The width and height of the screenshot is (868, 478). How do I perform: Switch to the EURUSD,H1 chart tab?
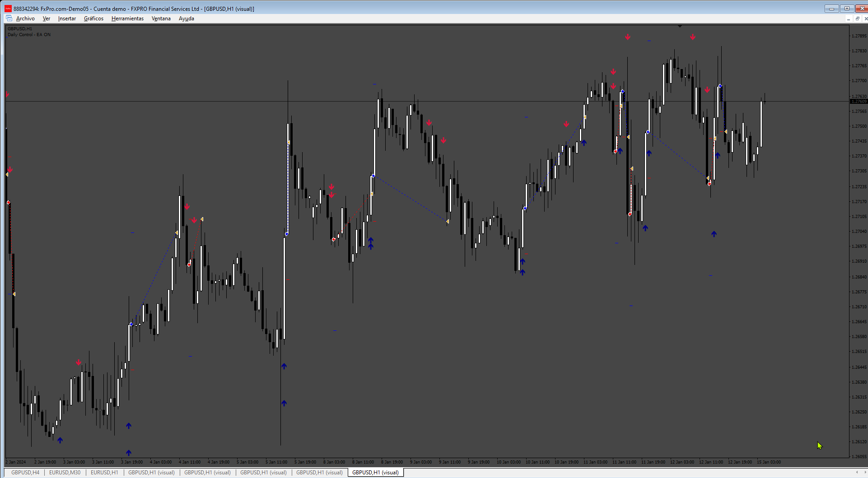coord(104,473)
